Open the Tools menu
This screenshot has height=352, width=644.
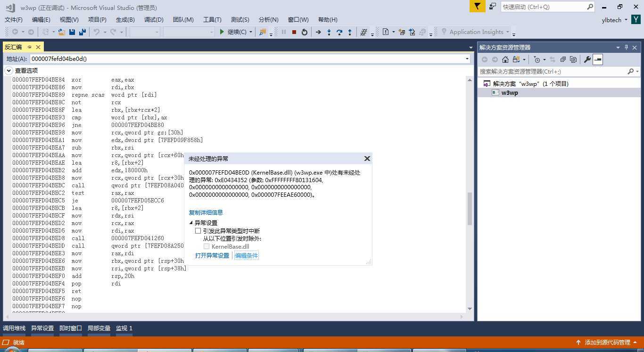point(212,19)
